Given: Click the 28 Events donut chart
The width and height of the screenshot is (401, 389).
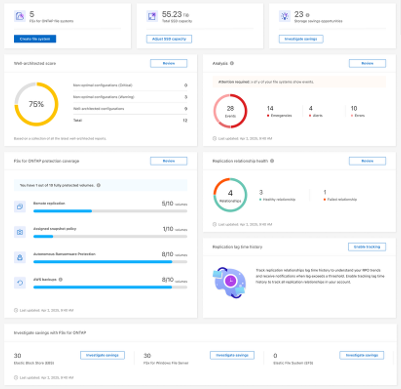Looking at the screenshot, I should point(230,111).
